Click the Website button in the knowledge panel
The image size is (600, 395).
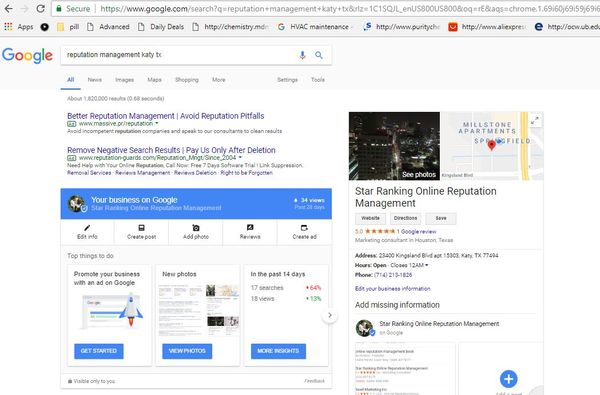pos(370,218)
